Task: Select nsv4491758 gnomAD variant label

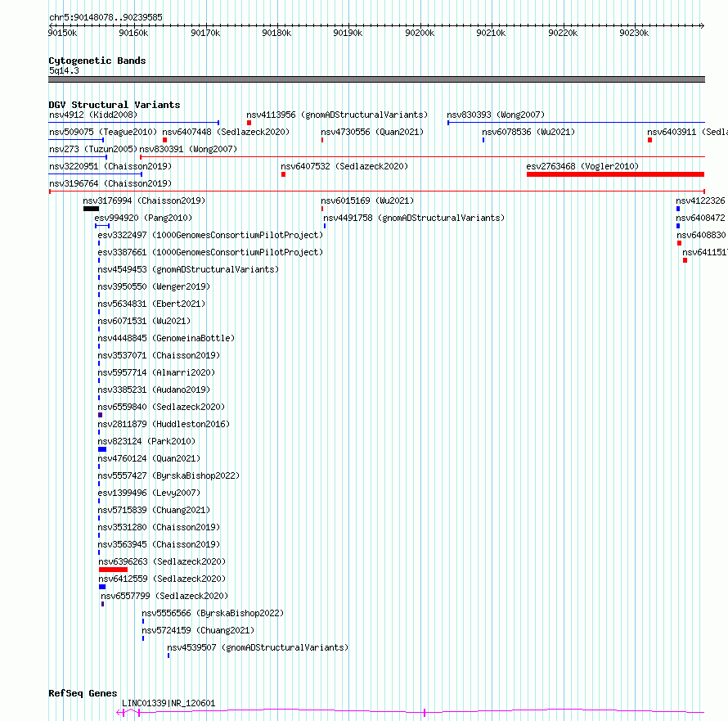Action: [x=414, y=218]
